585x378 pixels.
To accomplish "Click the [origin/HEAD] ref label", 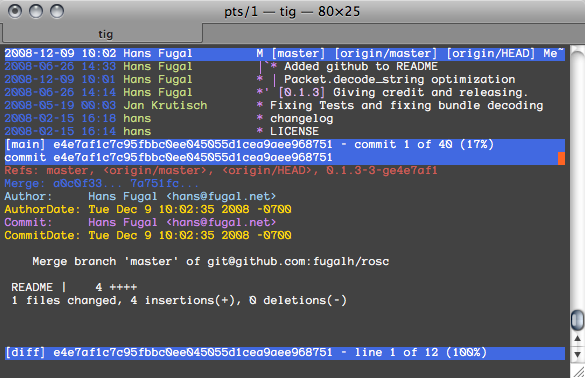I will click(x=491, y=54).
